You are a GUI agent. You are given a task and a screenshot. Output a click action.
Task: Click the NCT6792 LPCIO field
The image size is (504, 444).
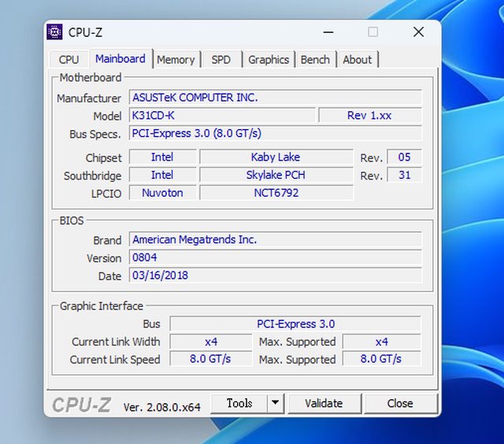(x=276, y=193)
